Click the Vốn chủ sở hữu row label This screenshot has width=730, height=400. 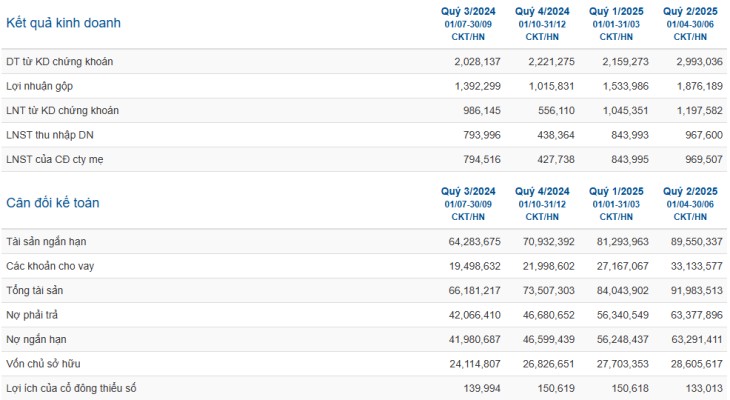43,364
